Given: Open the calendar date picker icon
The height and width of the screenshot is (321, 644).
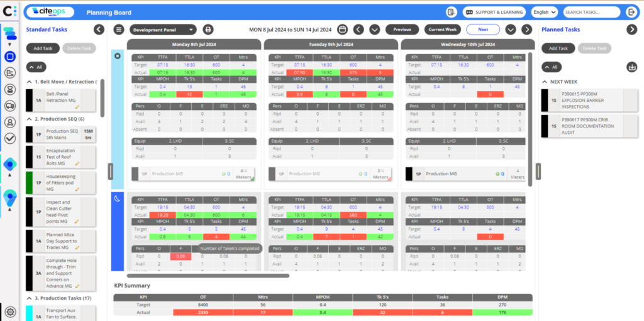Looking at the screenshot, I should [343, 30].
